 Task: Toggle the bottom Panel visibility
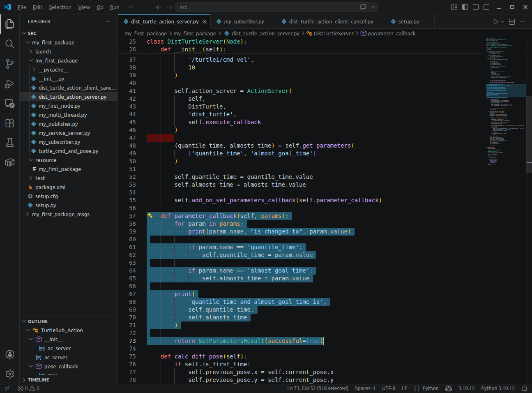[x=476, y=7]
